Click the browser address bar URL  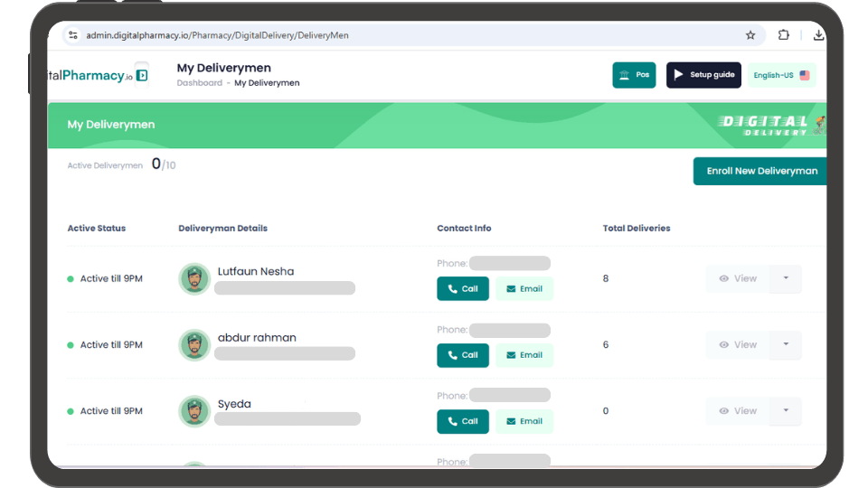217,35
